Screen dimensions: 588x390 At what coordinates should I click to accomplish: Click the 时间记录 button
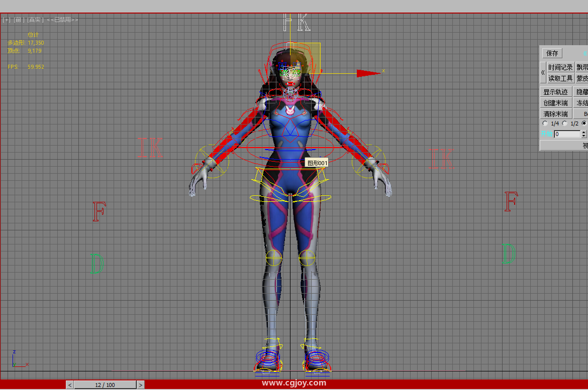(x=560, y=67)
